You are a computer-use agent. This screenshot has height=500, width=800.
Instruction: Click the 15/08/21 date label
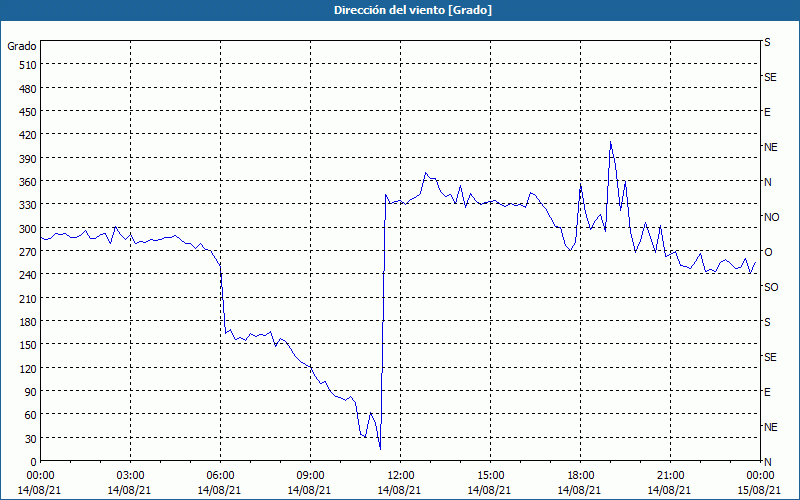pos(759,490)
